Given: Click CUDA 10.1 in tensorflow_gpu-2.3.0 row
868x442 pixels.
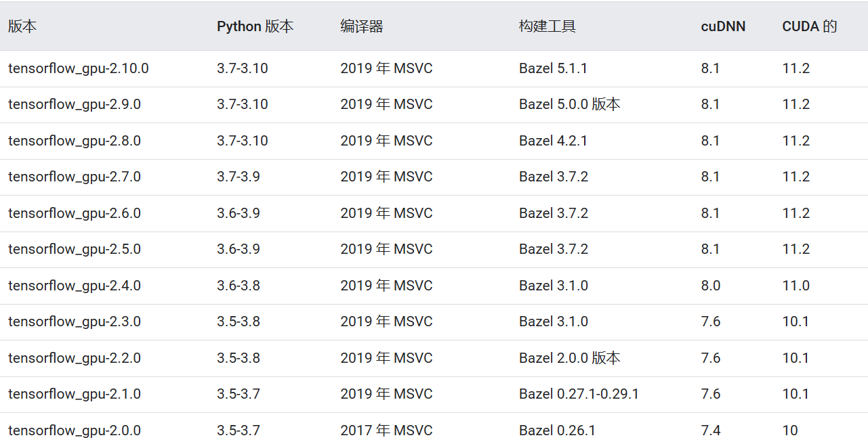Looking at the screenshot, I should coord(796,322).
